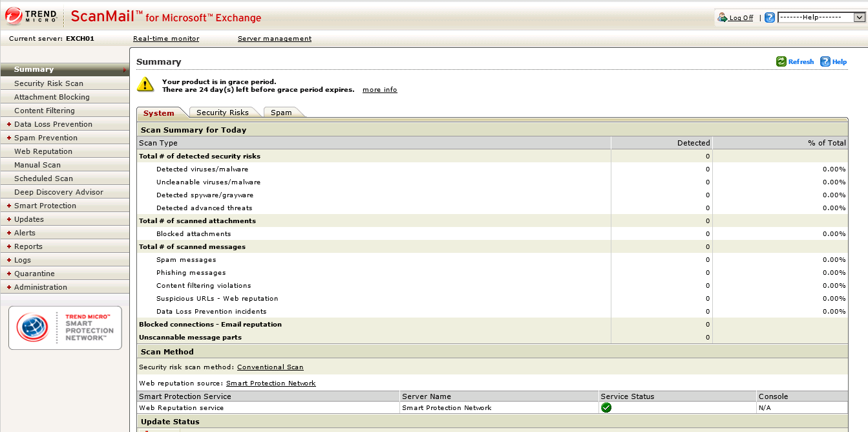Select Summary in the sidebar
868x432 pixels.
tap(65, 70)
